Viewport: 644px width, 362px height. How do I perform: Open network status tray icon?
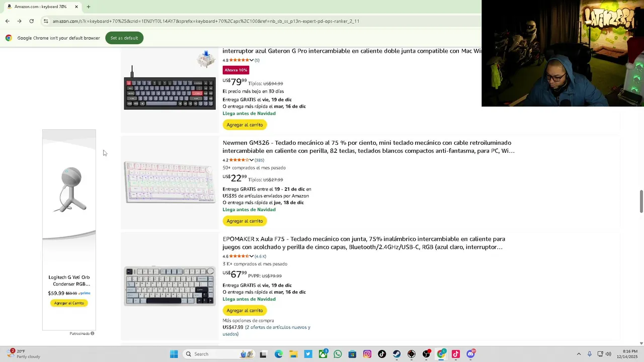coord(600,354)
